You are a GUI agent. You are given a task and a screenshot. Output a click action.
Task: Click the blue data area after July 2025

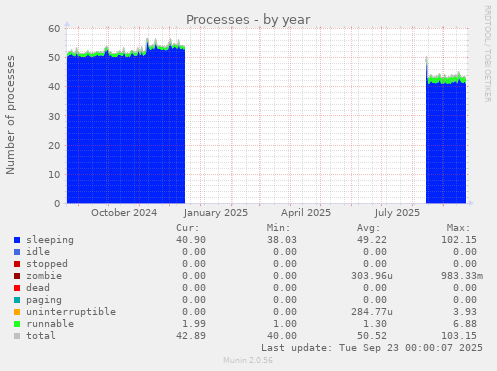(x=446, y=143)
